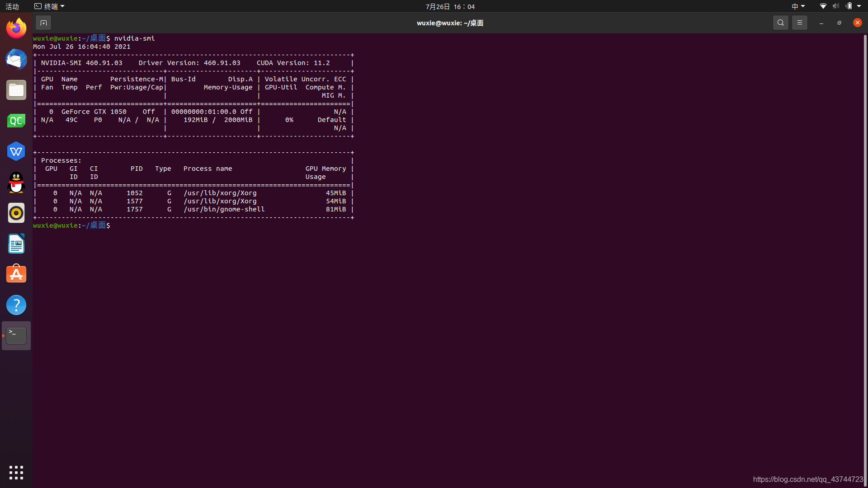Open Ubuntu Software store
This screenshot has width=868, height=488.
tap(16, 274)
